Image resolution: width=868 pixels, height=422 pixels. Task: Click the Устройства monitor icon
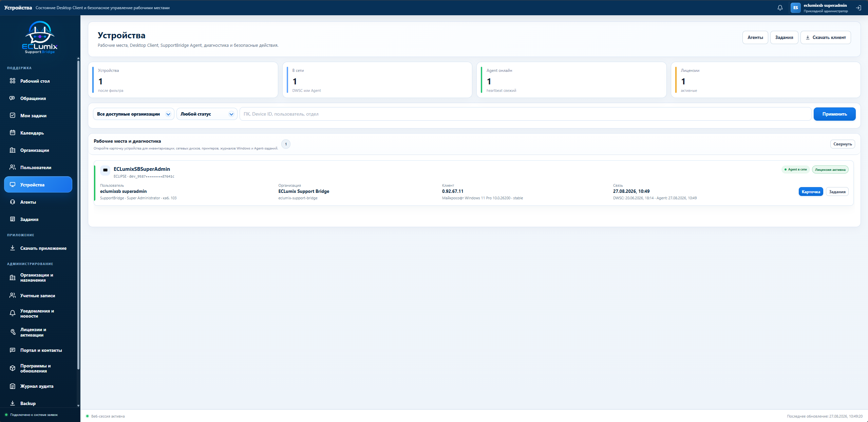coord(13,185)
